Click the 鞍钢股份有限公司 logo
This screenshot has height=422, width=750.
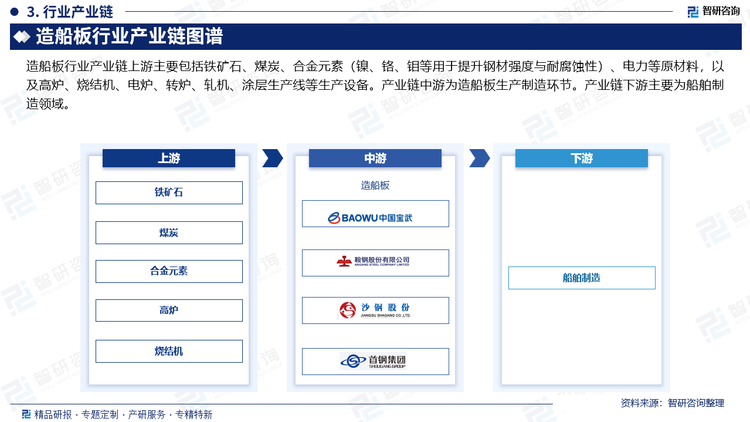pyautogui.click(x=375, y=262)
